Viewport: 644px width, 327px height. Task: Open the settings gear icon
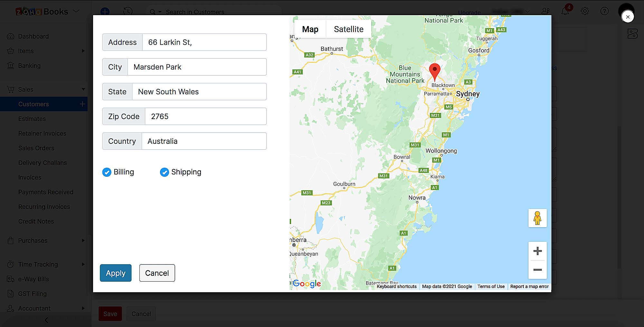coord(585,11)
